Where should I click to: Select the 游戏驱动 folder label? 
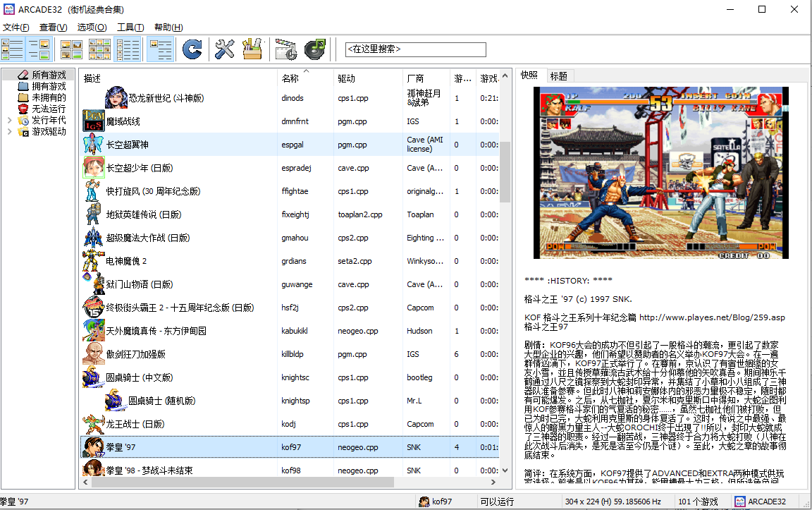pos(49,132)
